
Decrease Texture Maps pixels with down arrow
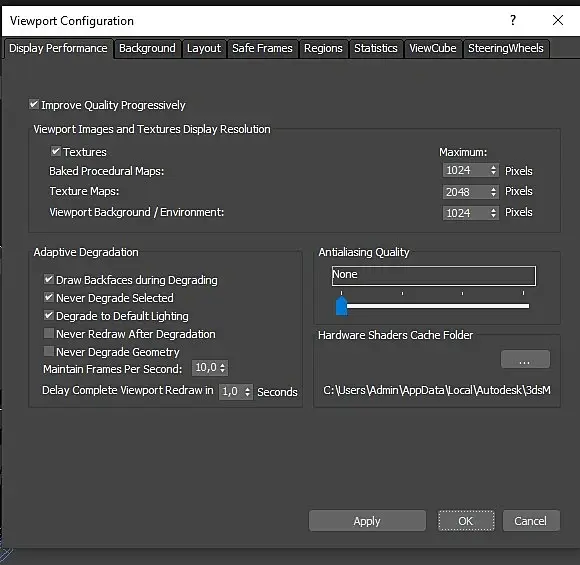493,195
